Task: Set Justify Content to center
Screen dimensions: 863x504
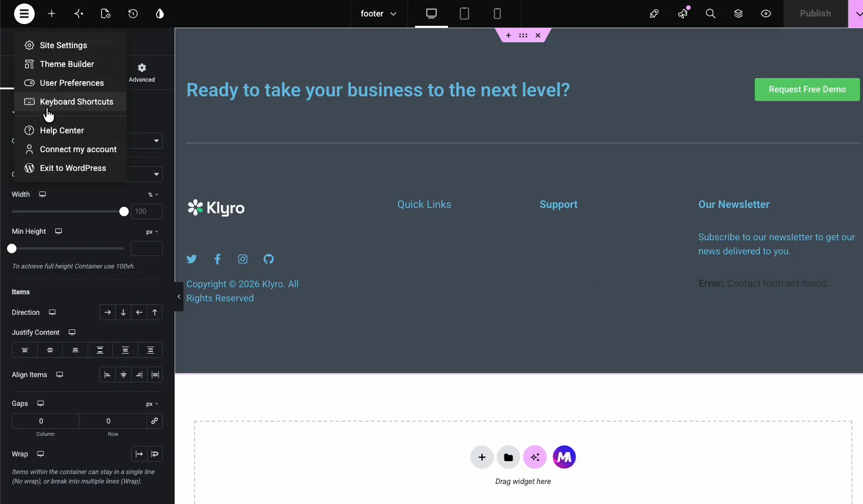Action: click(50, 350)
